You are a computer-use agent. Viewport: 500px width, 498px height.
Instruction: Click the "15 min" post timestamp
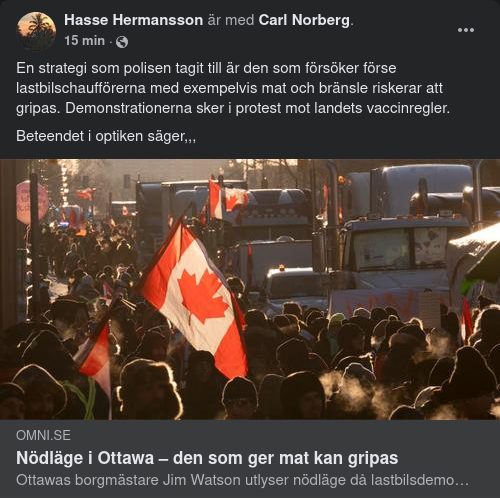point(84,41)
